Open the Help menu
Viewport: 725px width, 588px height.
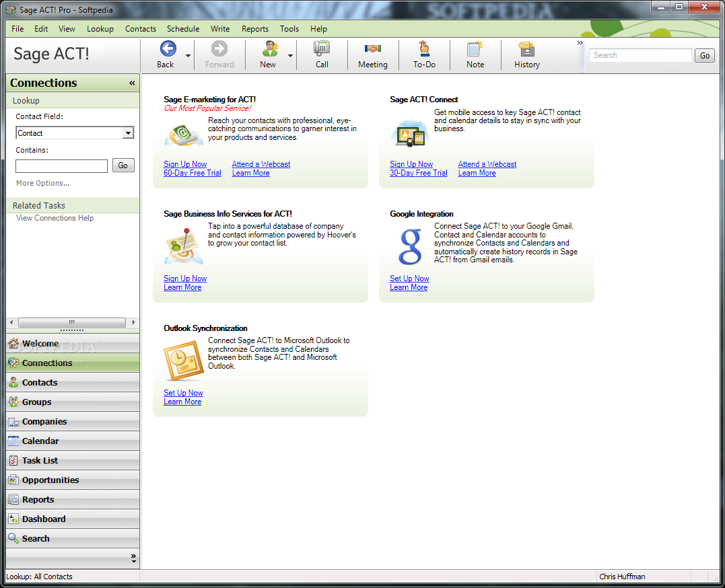click(318, 29)
